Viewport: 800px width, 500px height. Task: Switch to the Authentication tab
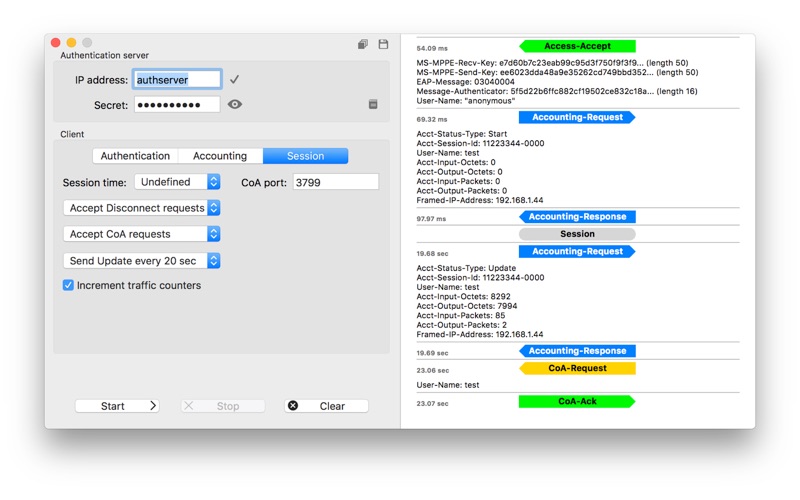[x=135, y=156]
